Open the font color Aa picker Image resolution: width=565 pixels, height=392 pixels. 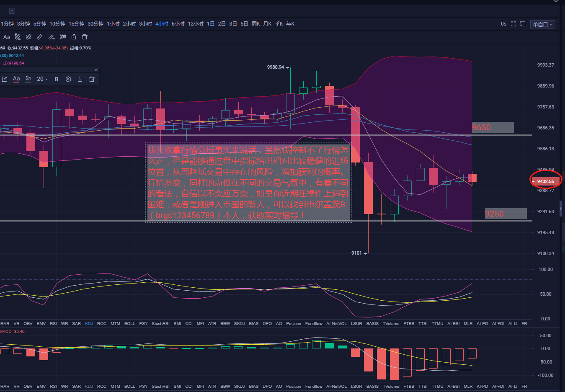click(16, 79)
